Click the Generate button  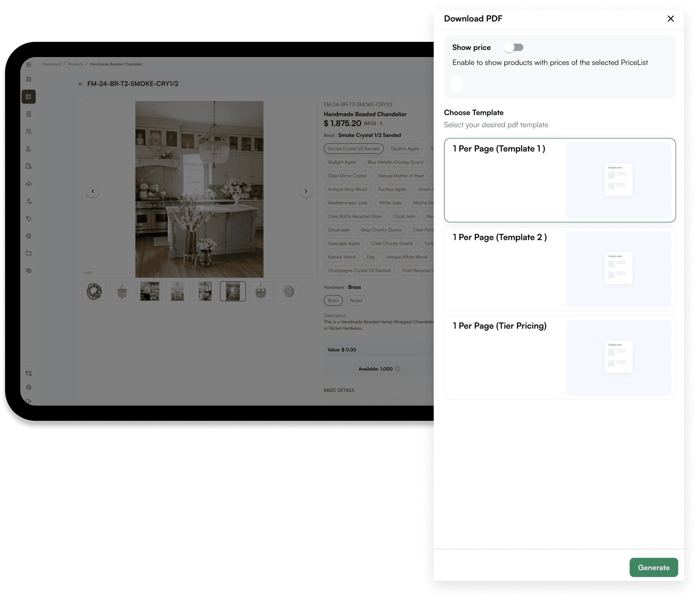point(653,567)
